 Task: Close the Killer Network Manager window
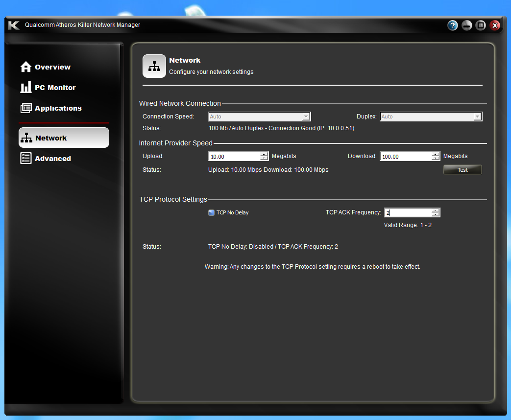[x=495, y=25]
